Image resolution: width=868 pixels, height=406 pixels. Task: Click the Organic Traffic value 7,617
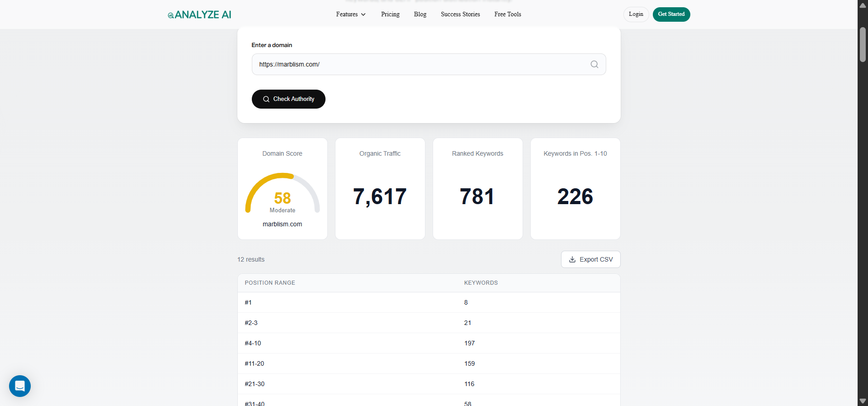[380, 196]
